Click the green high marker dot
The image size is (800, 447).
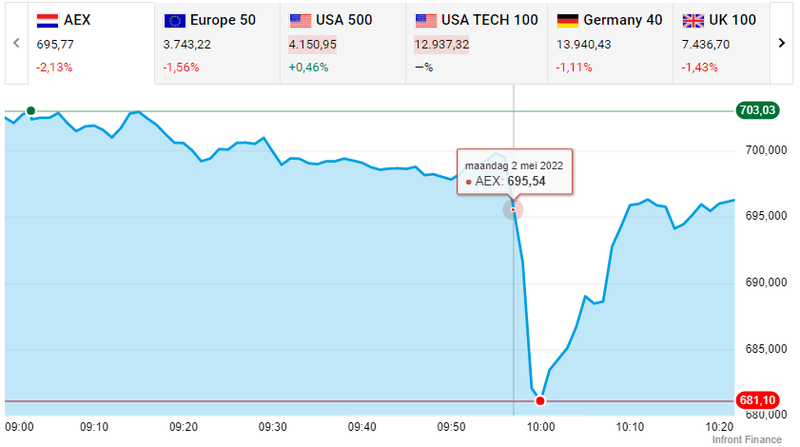(x=30, y=111)
